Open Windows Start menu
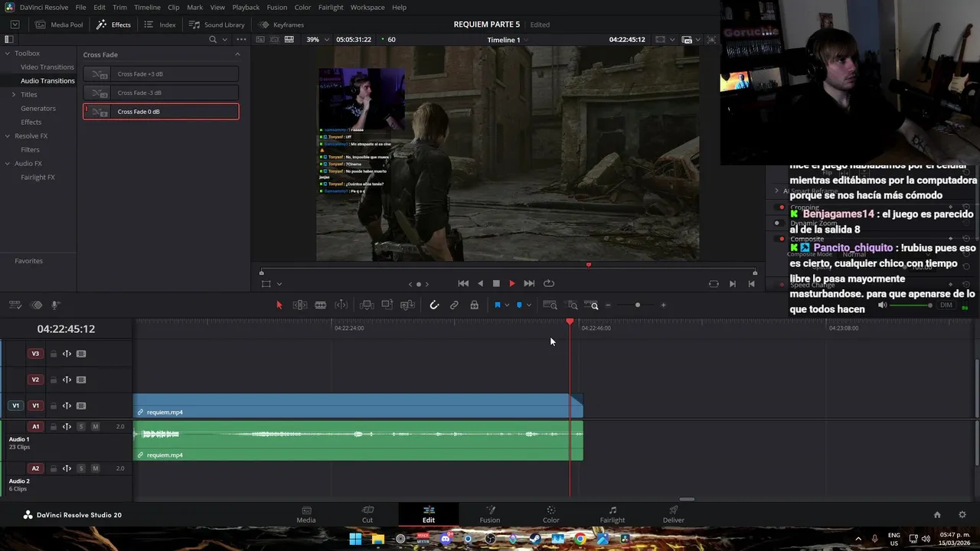The height and width of the screenshot is (551, 980). click(x=355, y=539)
